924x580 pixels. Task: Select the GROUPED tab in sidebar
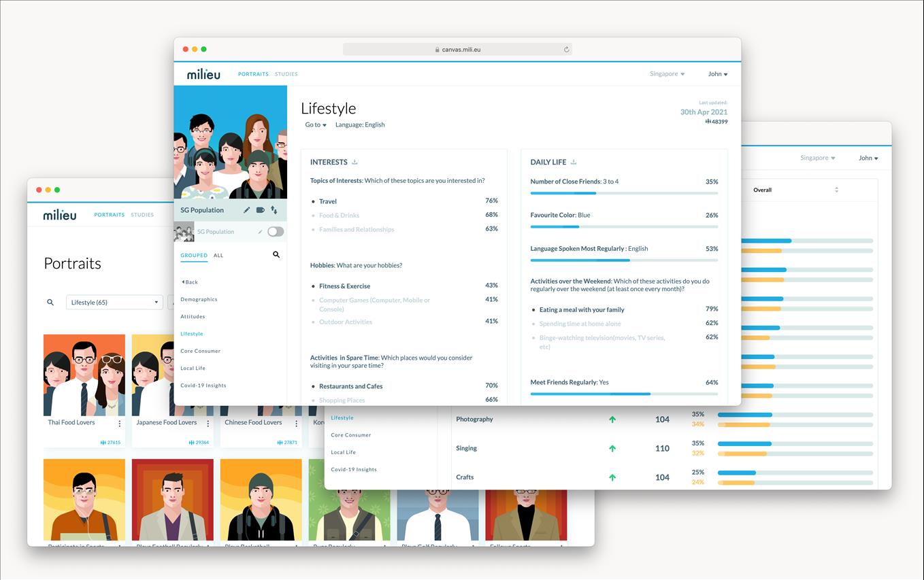(193, 256)
